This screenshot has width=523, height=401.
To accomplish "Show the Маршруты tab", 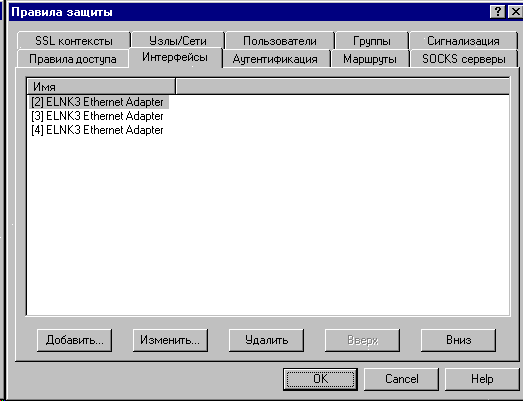I will pos(370,59).
